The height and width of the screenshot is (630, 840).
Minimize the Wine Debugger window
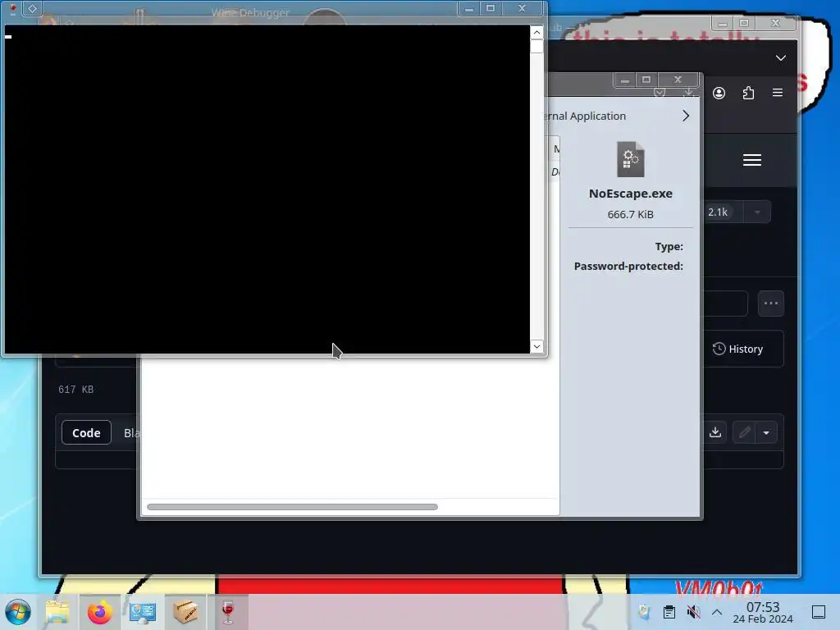coord(468,8)
